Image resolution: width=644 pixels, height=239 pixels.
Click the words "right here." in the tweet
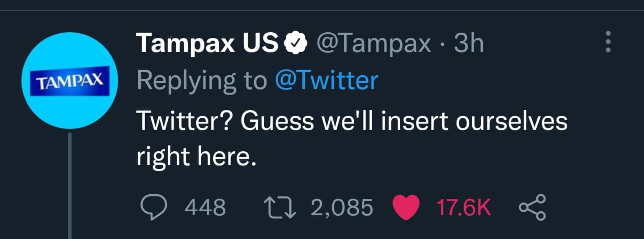point(197,158)
